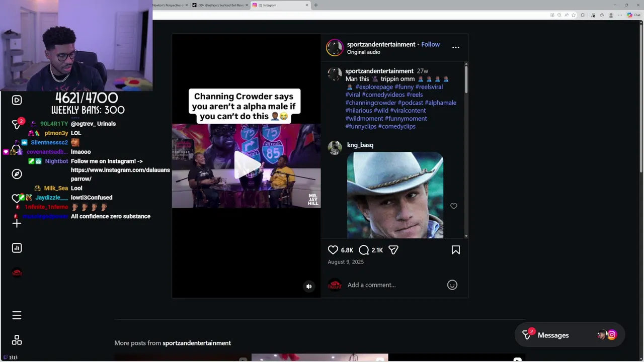Open the #explorepage hashtag
The image size is (644, 362).
pyautogui.click(x=374, y=87)
